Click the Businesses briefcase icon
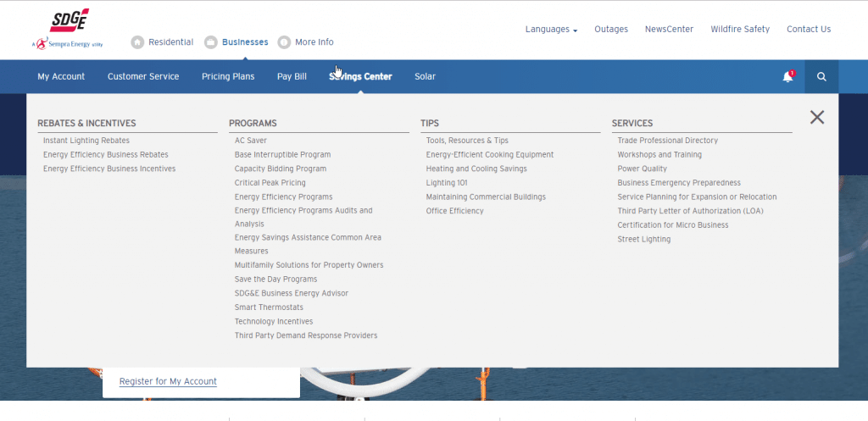Screen dimensions: 868x421 tap(210, 42)
